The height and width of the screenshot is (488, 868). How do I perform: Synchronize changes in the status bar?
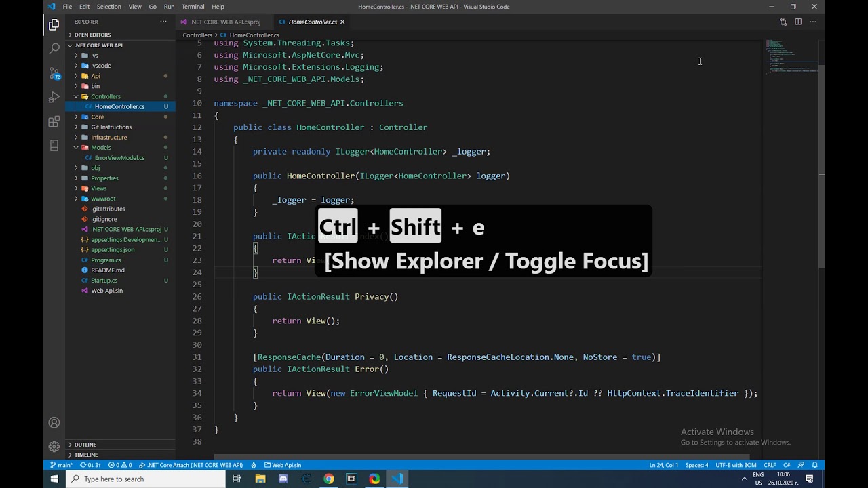(90, 465)
